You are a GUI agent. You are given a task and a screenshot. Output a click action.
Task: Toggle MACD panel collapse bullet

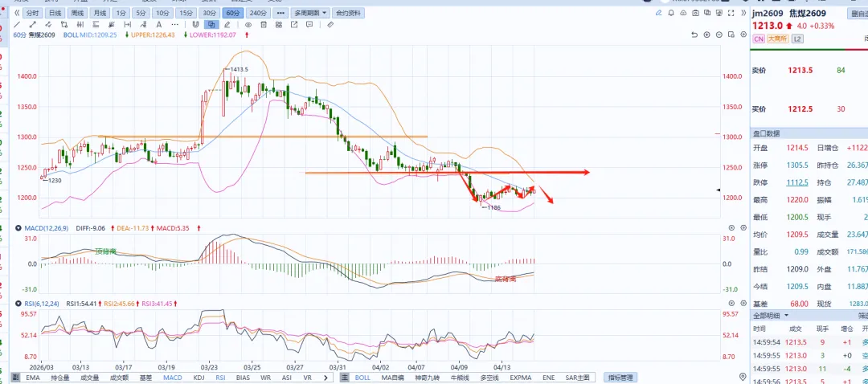click(x=18, y=227)
